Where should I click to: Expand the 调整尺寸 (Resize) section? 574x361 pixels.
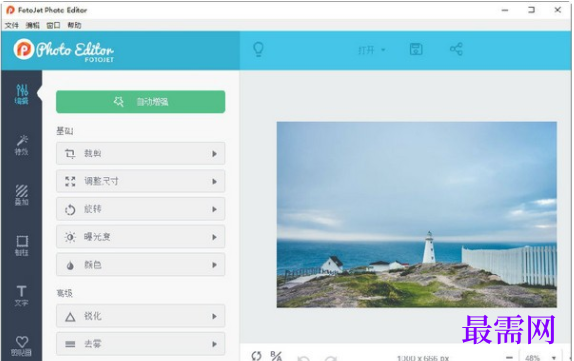(141, 181)
